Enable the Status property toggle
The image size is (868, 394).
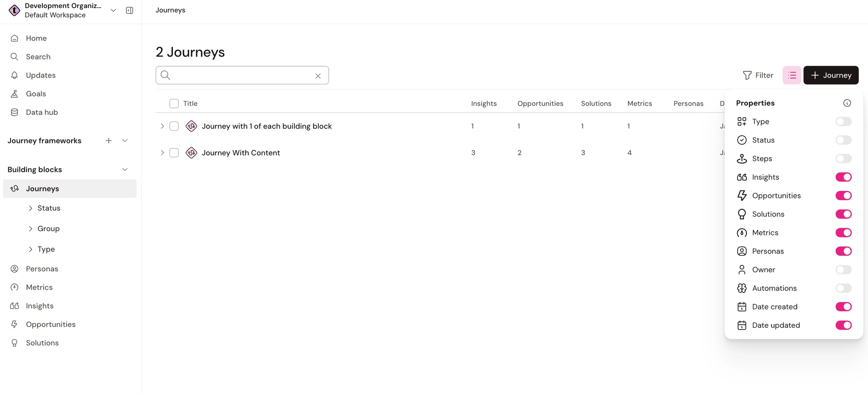pyautogui.click(x=843, y=140)
